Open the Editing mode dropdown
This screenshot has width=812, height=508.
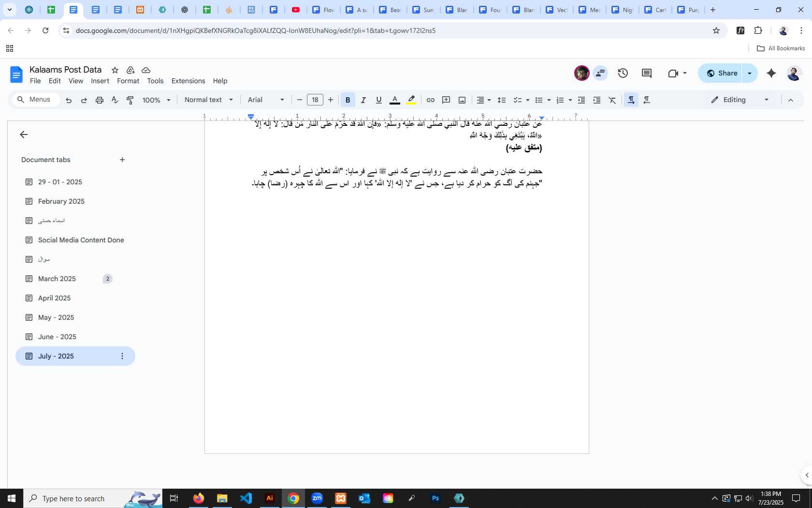[740, 100]
